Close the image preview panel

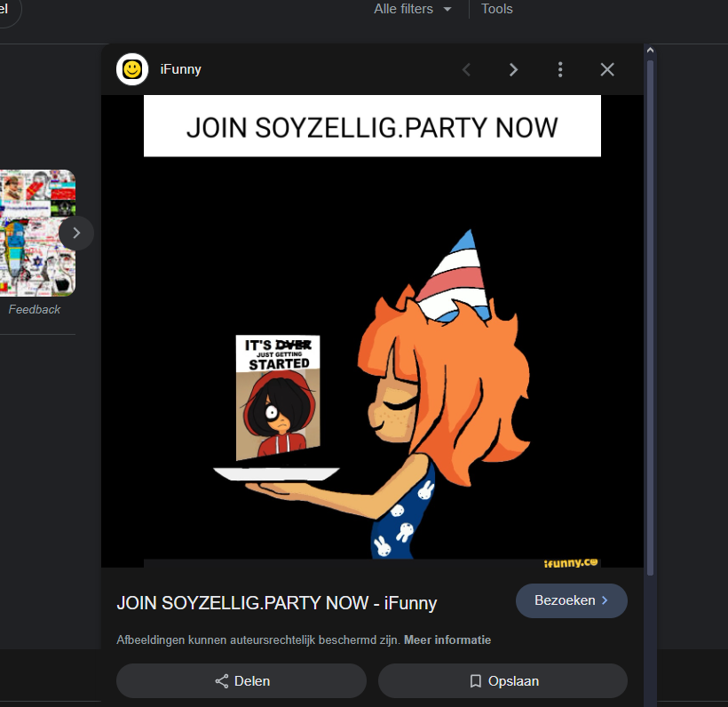point(607,69)
